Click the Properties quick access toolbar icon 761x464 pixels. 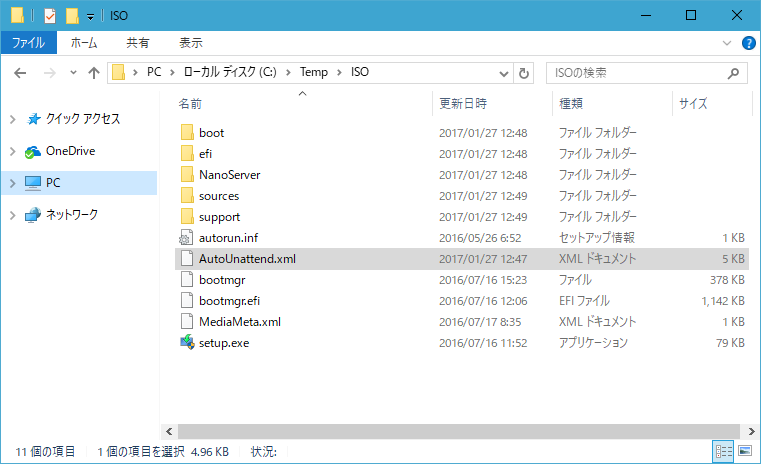coord(50,16)
